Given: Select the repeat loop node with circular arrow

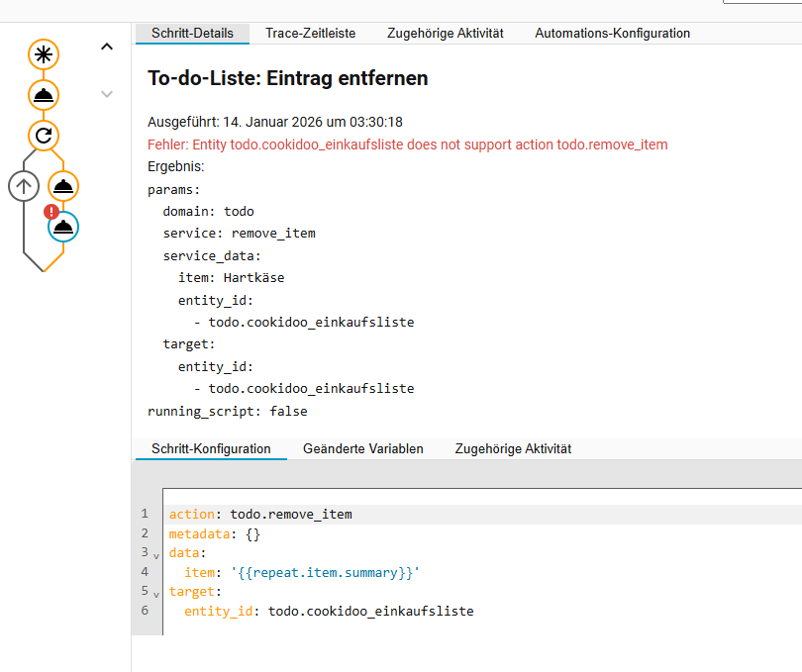Looking at the screenshot, I should pyautogui.click(x=43, y=136).
